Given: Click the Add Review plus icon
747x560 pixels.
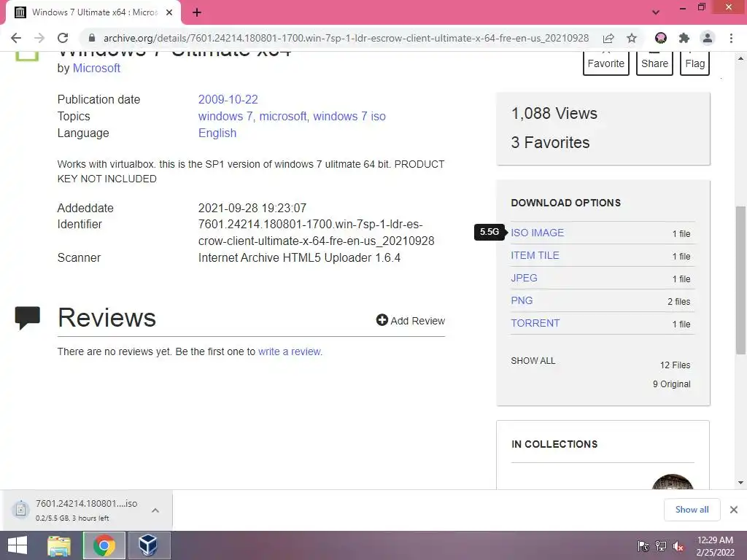Looking at the screenshot, I should point(382,320).
